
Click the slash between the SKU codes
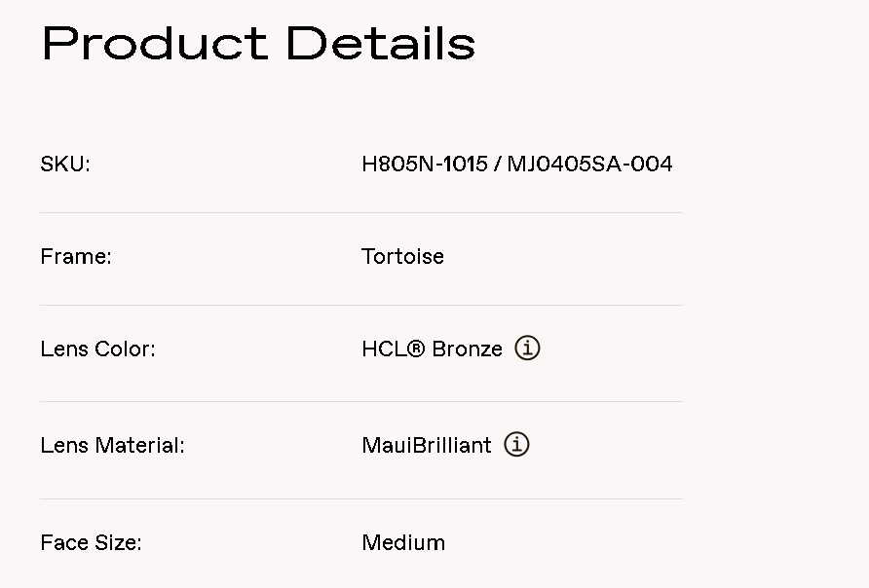497,165
